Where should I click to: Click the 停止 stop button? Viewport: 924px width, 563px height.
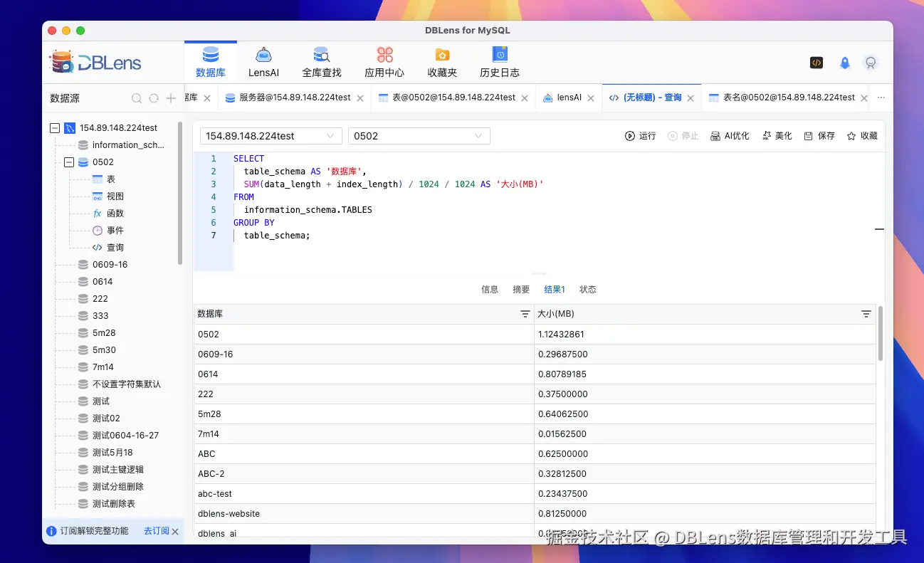[683, 136]
